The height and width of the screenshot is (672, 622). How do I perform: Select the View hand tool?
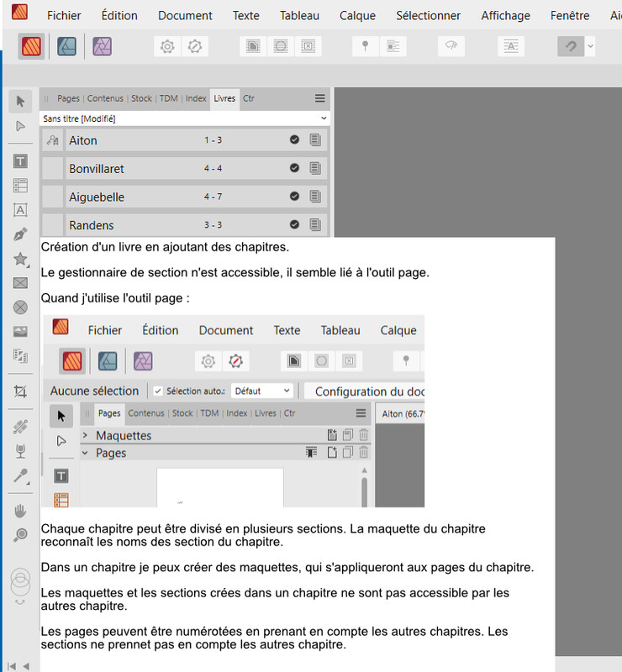pos(20,511)
